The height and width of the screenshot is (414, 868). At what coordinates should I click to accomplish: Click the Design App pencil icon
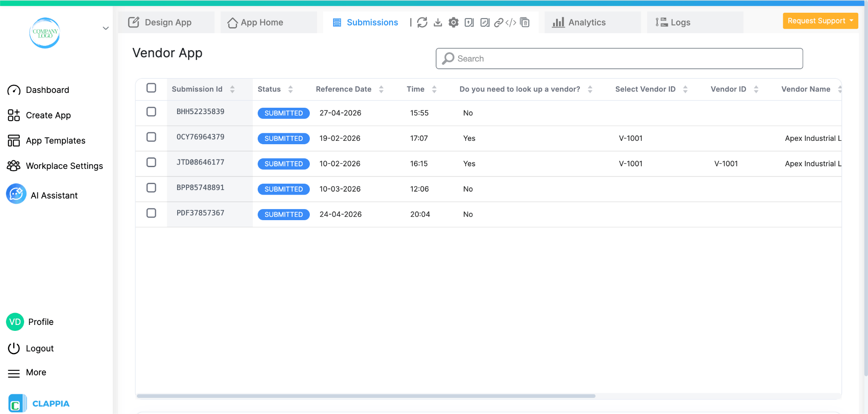(x=134, y=22)
